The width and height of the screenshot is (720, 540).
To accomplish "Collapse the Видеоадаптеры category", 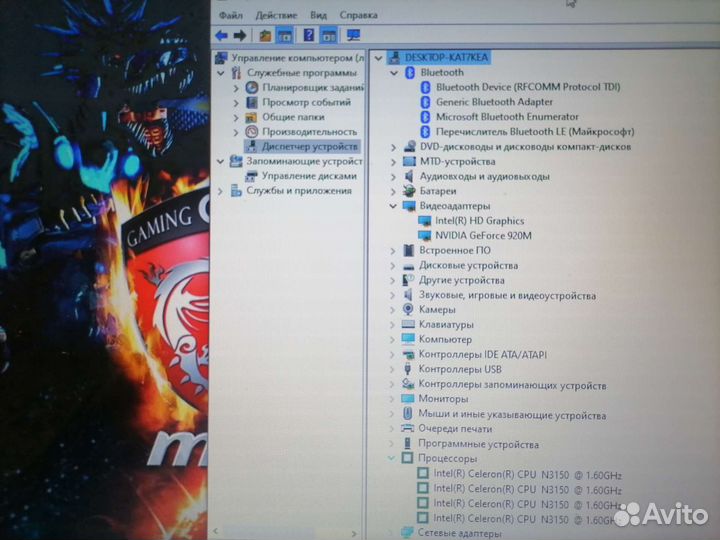I will [x=393, y=206].
